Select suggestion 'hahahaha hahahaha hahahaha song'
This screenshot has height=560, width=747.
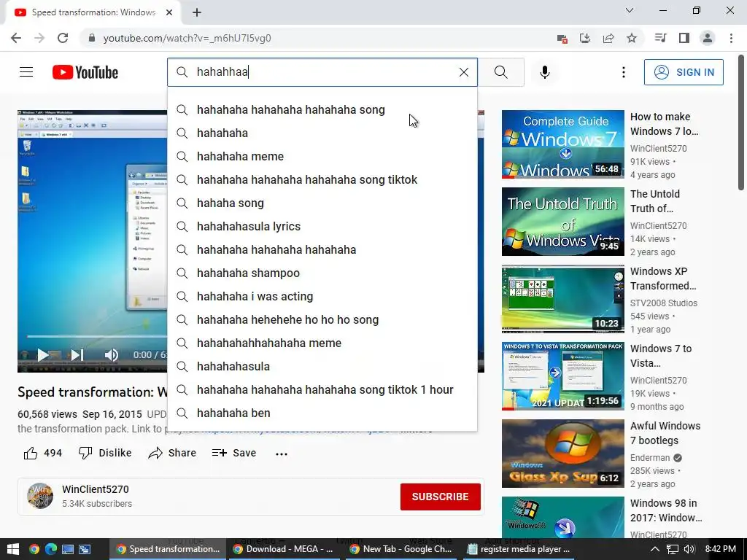pos(322,109)
